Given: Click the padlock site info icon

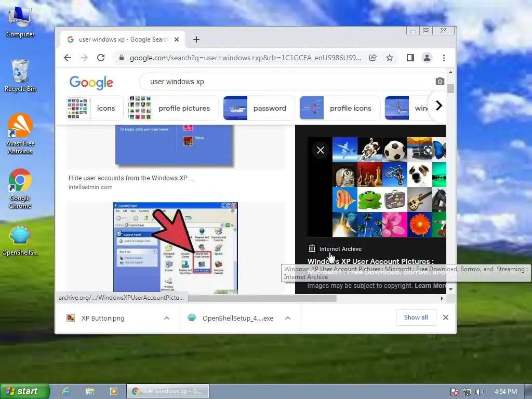Looking at the screenshot, I should [x=122, y=58].
